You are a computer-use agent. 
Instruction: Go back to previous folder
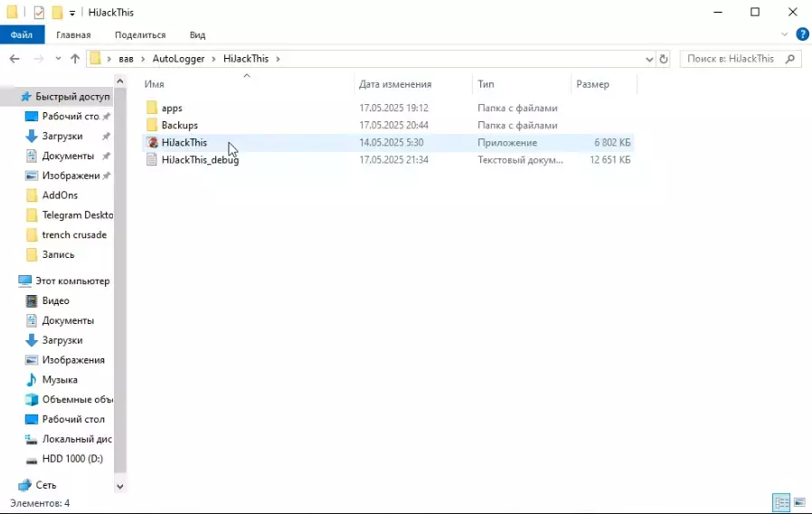[x=14, y=59]
